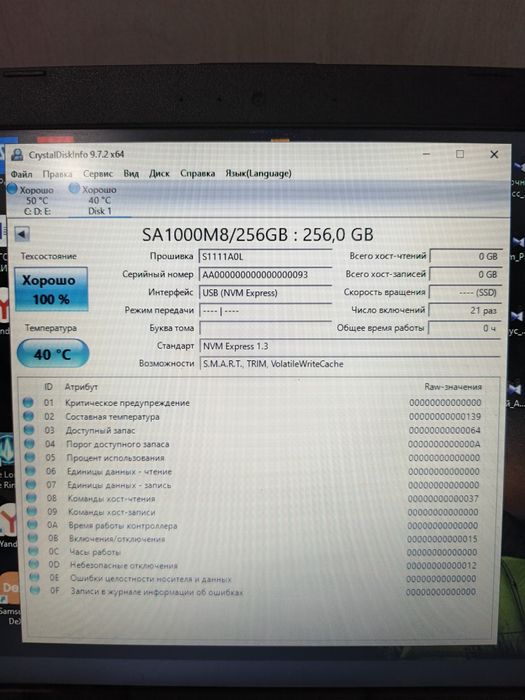Viewport: 525px width, 700px height.
Task: Click the Возможности field with S.M.A.R.T., TRIM
Action: point(350,364)
